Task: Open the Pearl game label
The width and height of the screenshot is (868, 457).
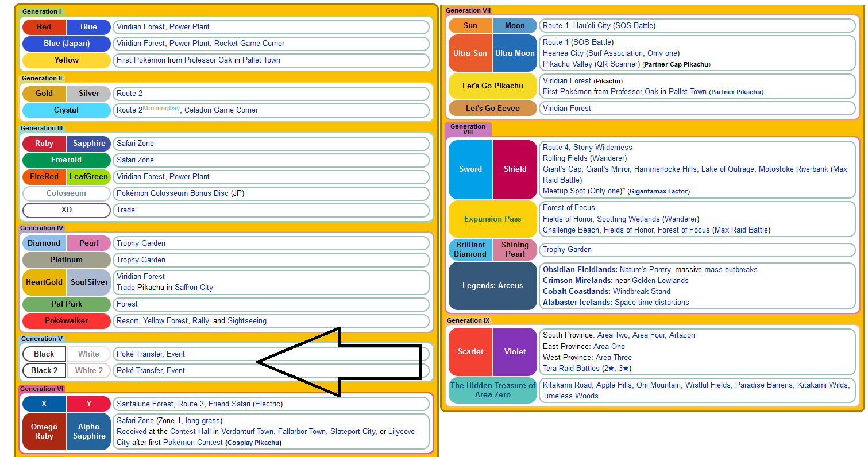Action: pyautogui.click(x=89, y=243)
